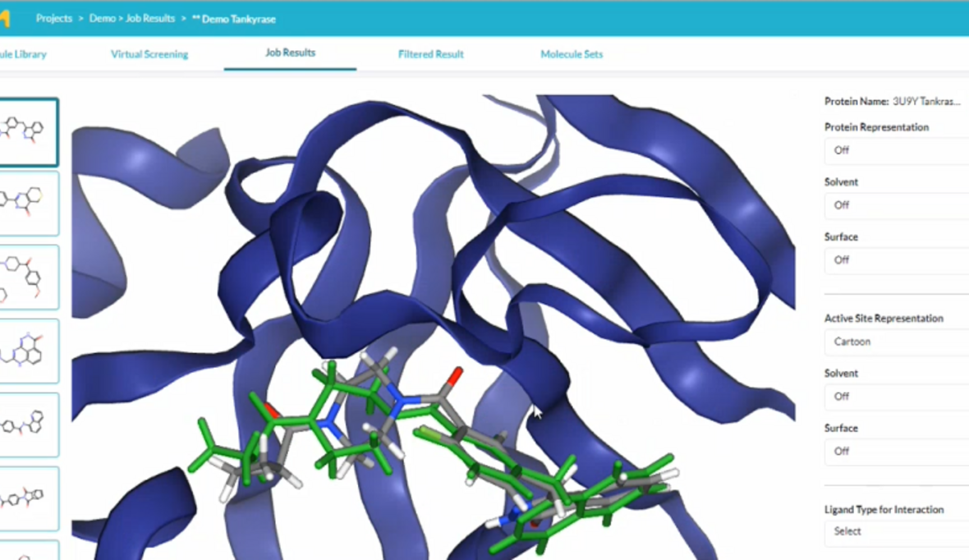Open the Molecule Sets tab

571,54
